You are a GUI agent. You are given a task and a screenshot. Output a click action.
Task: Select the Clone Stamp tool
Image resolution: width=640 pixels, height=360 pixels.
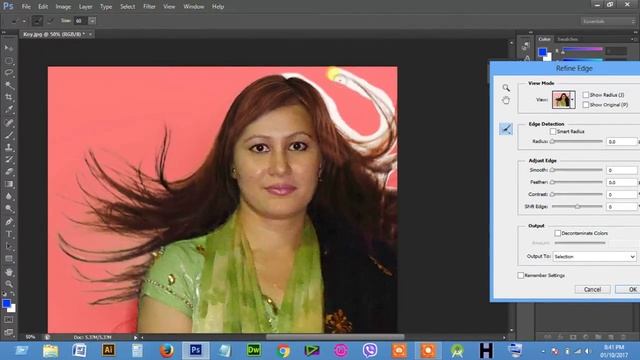tap(9, 147)
